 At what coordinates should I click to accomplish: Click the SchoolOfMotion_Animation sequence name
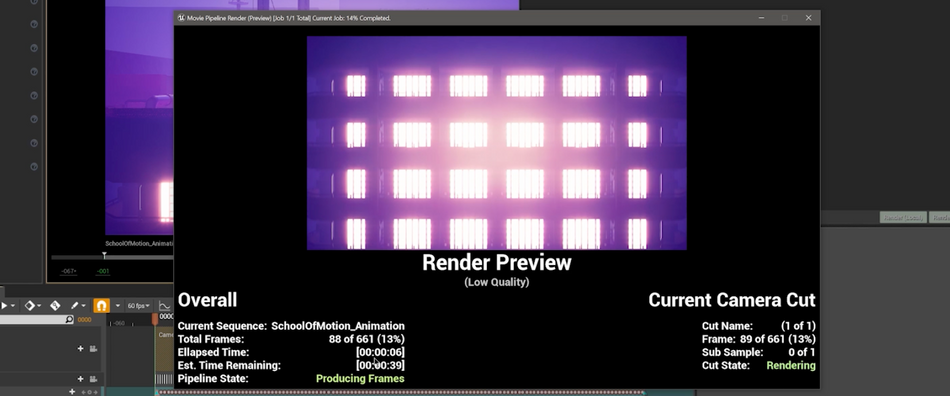337,326
